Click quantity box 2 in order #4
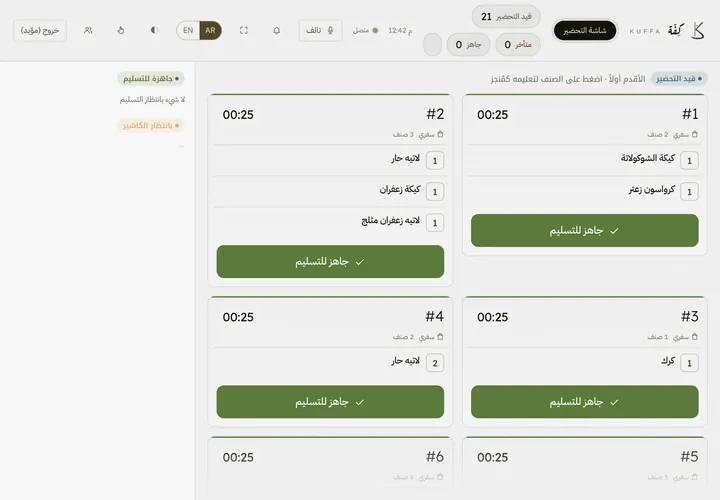This screenshot has width=720, height=500. point(435,363)
